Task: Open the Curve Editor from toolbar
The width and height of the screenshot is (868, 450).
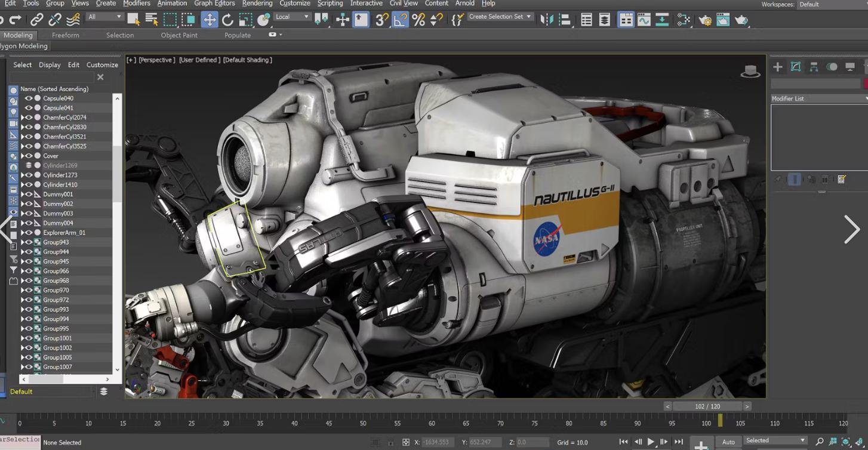Action: [x=644, y=20]
